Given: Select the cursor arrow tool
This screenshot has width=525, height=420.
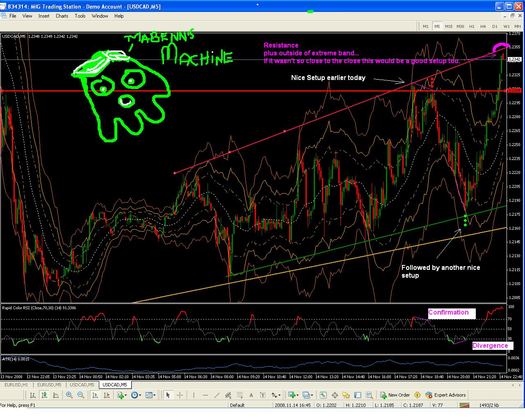Looking at the screenshot, I should coord(168,395).
